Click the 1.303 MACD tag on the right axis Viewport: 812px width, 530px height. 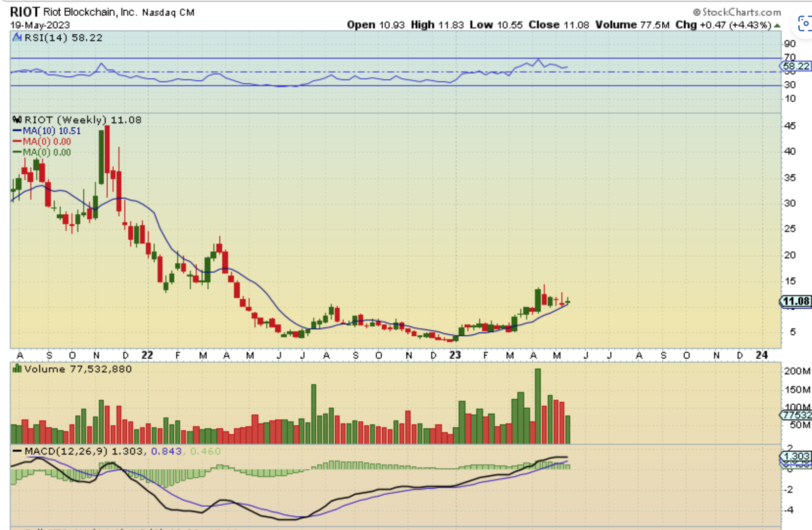796,456
